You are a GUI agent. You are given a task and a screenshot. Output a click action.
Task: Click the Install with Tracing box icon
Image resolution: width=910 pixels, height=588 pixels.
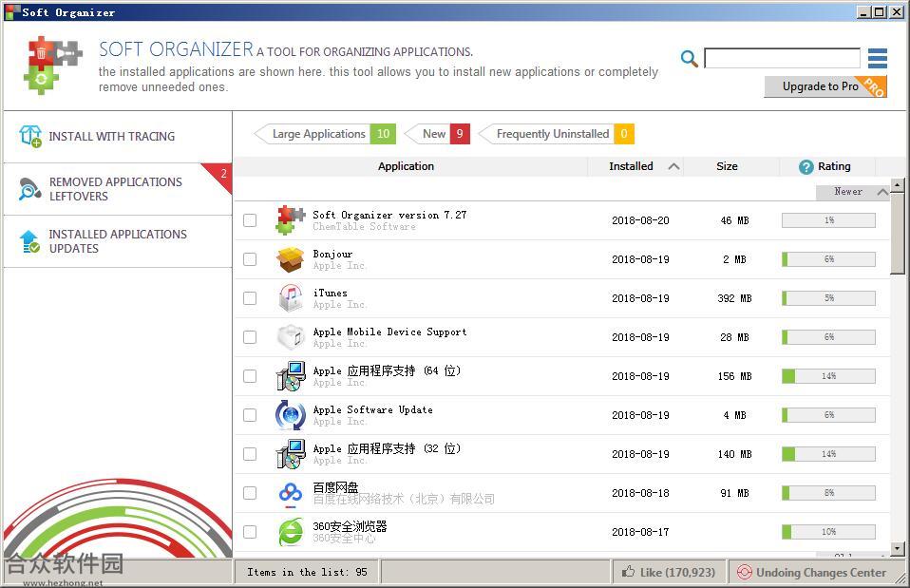(x=30, y=137)
